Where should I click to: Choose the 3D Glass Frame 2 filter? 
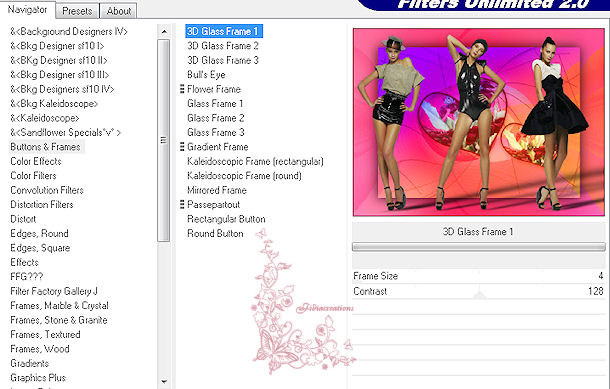pos(223,46)
